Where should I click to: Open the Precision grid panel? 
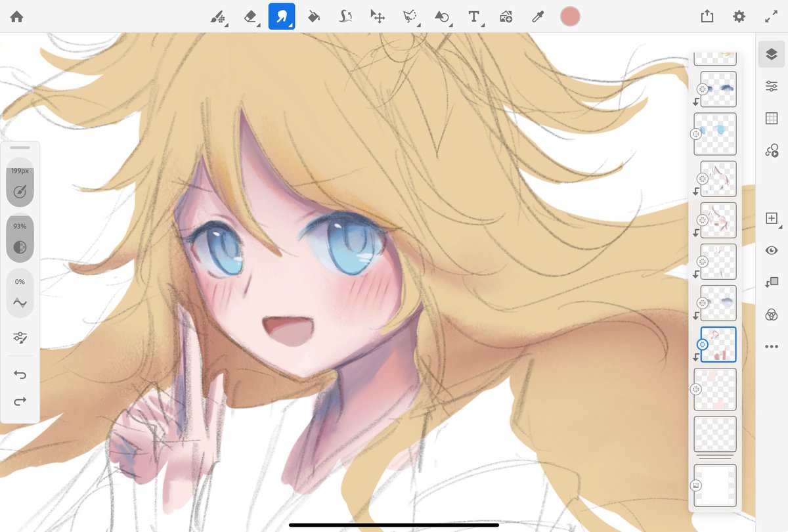point(772,119)
